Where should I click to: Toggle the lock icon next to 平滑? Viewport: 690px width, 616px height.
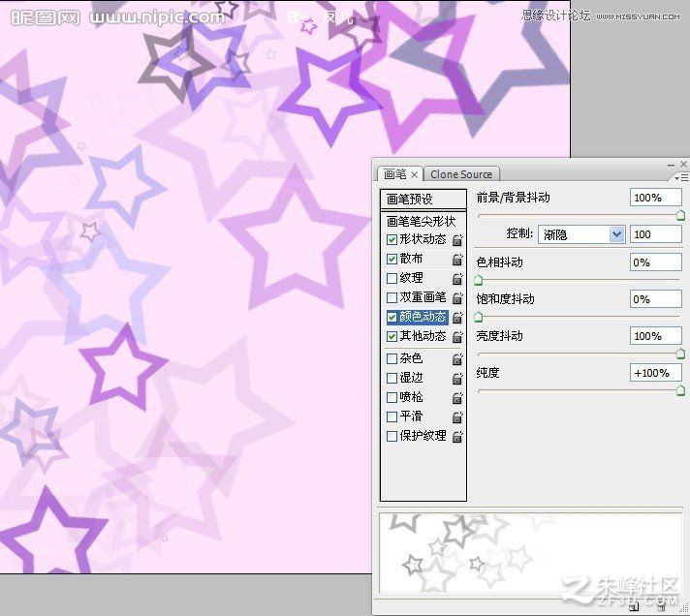457,417
